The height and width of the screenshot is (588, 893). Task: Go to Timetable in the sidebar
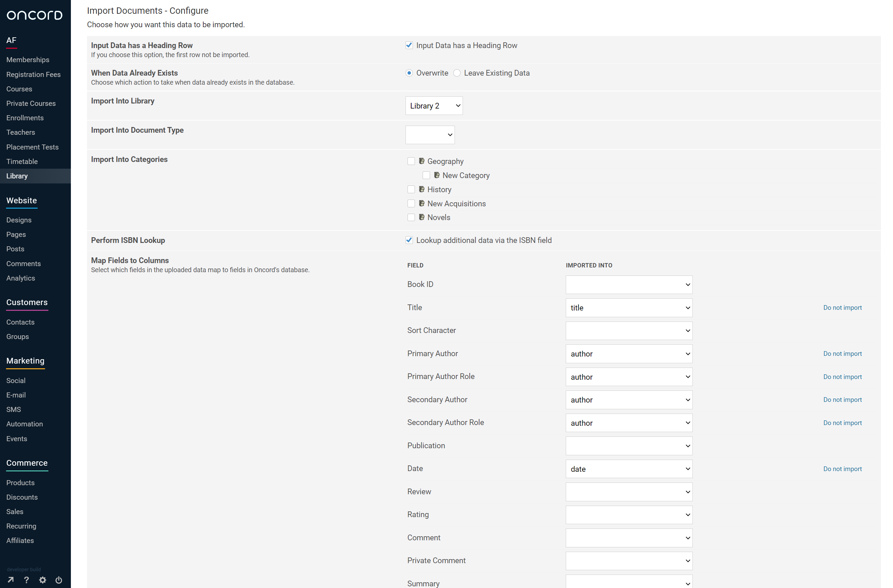[22, 161]
